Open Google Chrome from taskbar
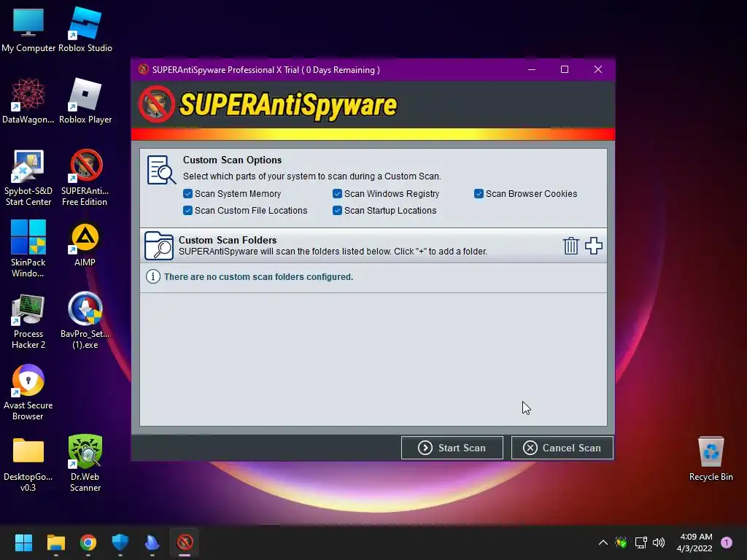This screenshot has width=747, height=560. [88, 542]
